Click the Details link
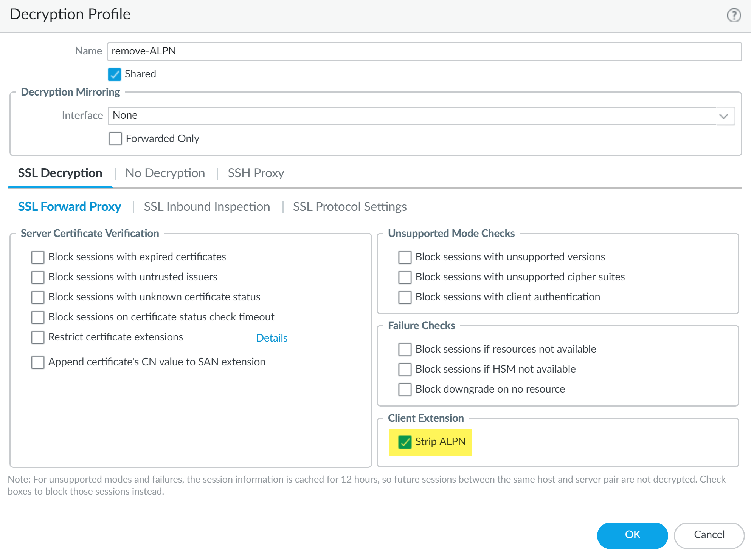 (272, 338)
